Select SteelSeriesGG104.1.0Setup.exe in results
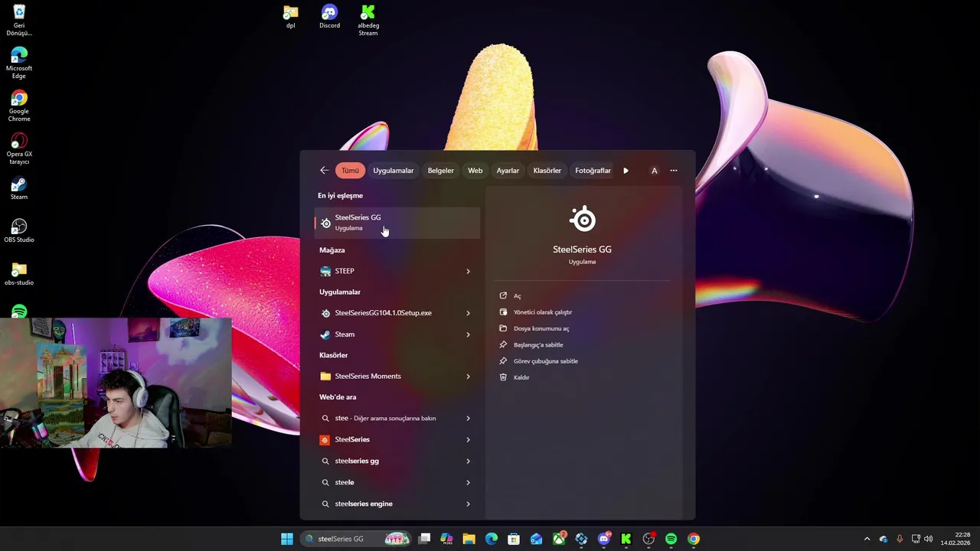This screenshot has height=551, width=980. [x=387, y=313]
